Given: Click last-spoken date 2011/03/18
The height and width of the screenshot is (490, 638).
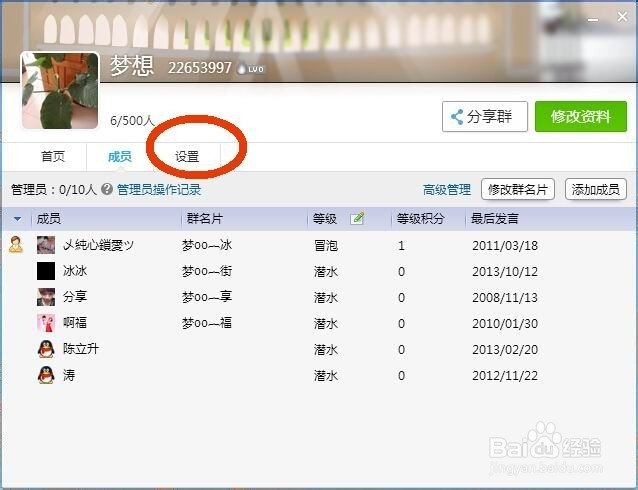Looking at the screenshot, I should point(505,245).
